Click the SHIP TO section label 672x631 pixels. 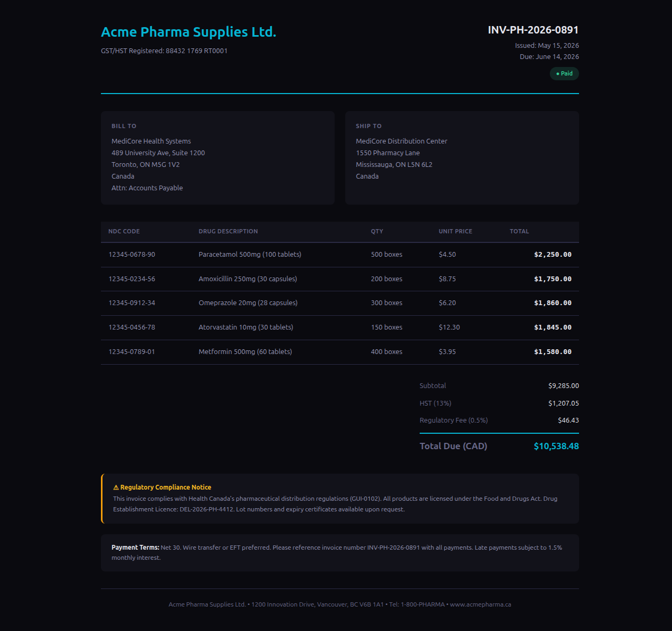369,126
